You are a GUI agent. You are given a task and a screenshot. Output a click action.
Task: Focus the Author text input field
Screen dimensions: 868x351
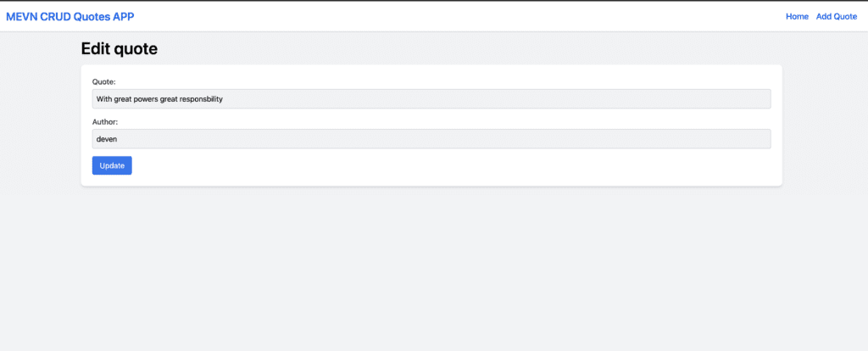tap(431, 139)
